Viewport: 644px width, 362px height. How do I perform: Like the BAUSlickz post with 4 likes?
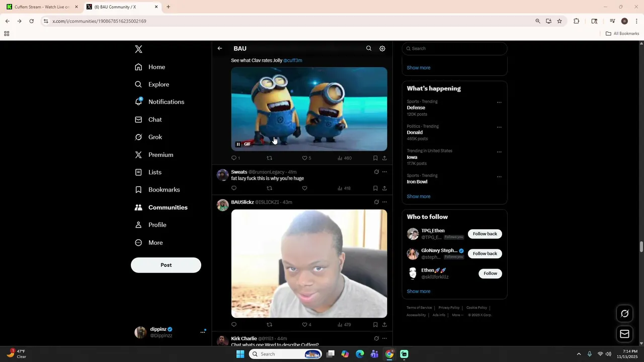pos(306,325)
